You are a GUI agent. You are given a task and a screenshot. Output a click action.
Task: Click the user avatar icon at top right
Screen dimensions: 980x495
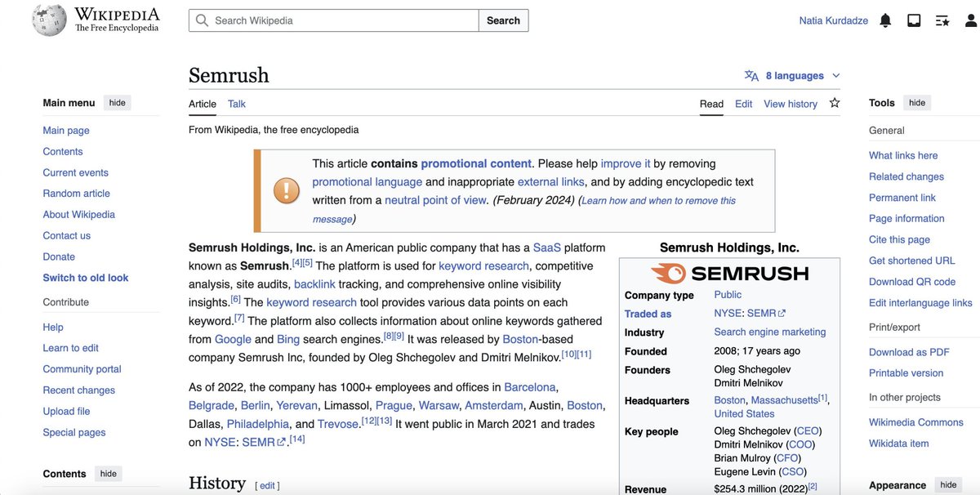pyautogui.click(x=971, y=20)
